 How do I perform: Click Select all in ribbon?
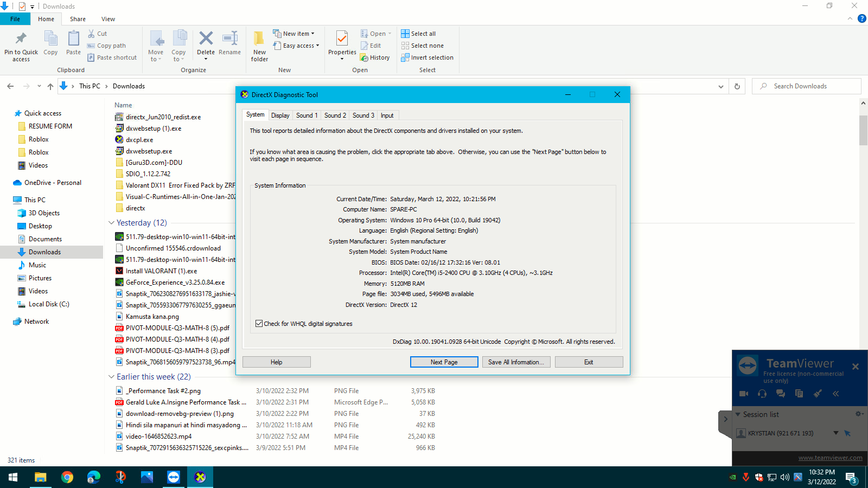click(x=418, y=34)
